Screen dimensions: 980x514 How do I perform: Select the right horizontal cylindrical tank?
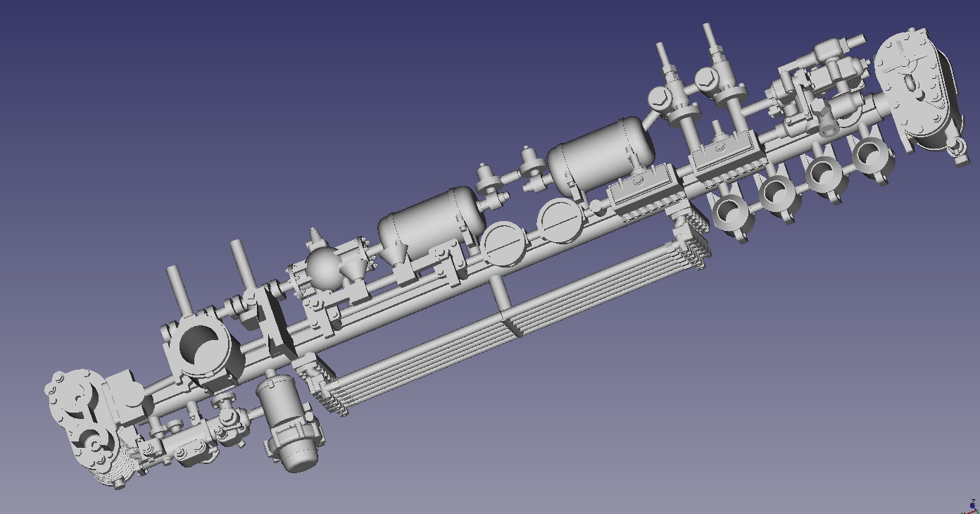[600, 156]
